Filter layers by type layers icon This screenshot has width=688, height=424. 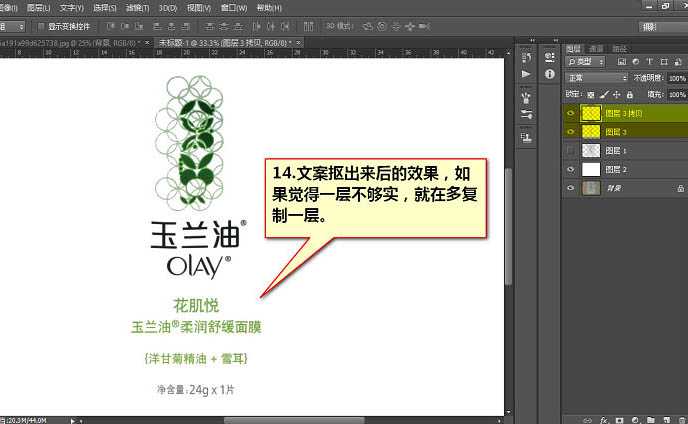[650, 62]
